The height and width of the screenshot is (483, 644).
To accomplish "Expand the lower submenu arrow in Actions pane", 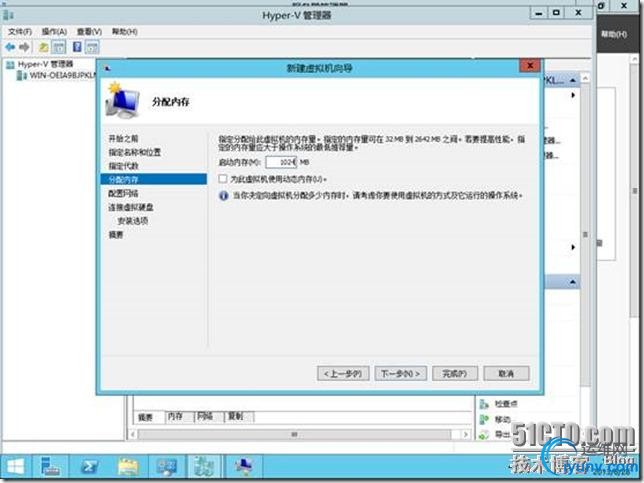I will click(x=573, y=247).
